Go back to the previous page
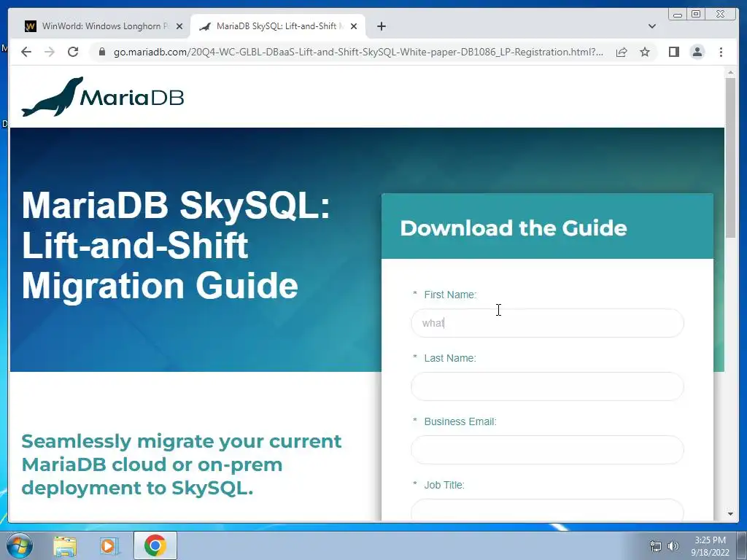 pos(26,52)
